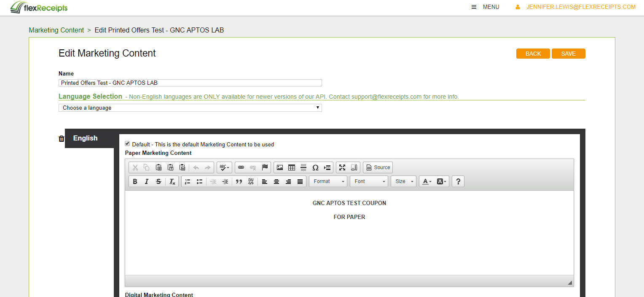Viewport: 644px width, 297px height.
Task: Select the English language tab
Action: click(x=89, y=138)
